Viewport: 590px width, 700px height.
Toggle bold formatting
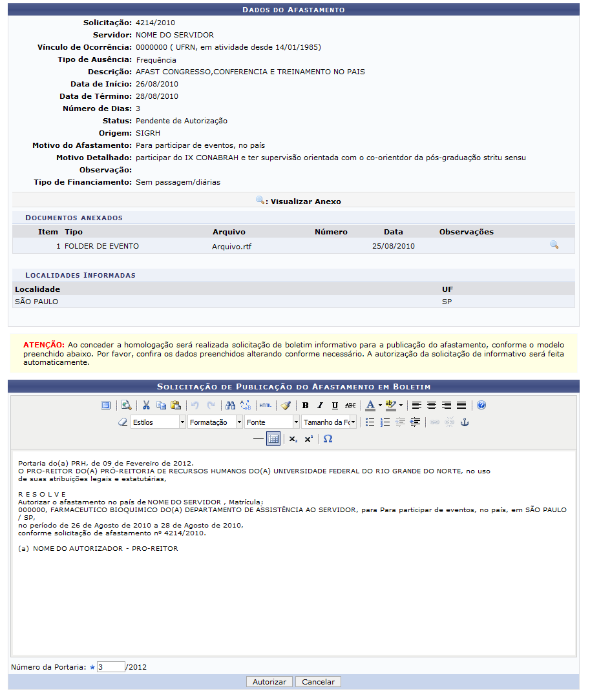coord(306,406)
